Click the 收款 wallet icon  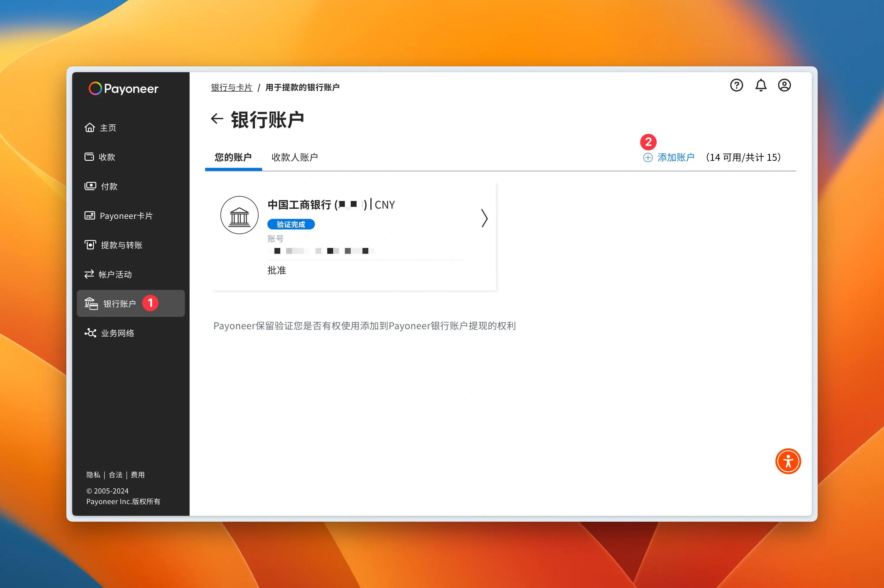click(x=89, y=157)
